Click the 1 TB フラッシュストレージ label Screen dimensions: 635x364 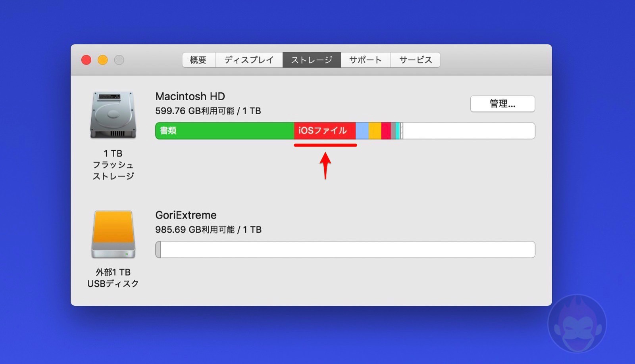click(113, 165)
